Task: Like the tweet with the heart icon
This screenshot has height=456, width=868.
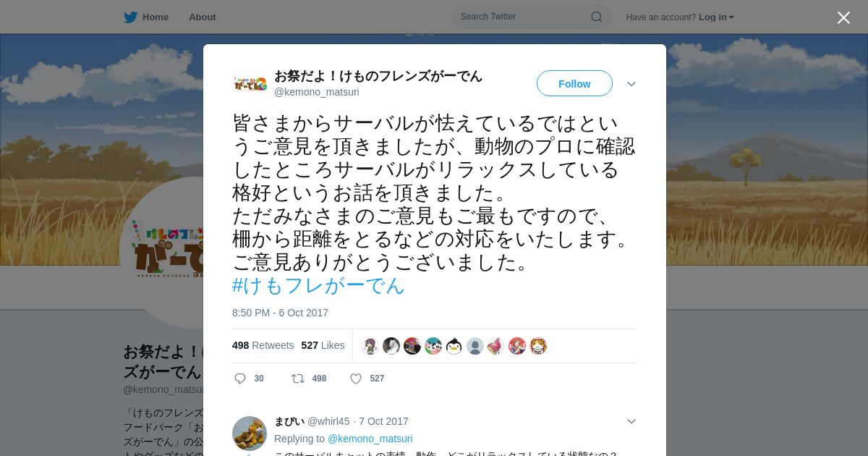Action: click(356, 379)
